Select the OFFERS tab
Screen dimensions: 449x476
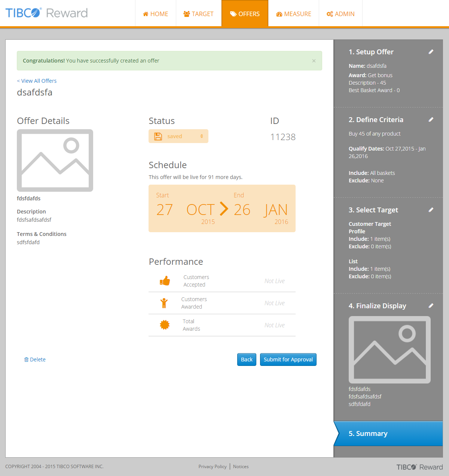point(245,14)
